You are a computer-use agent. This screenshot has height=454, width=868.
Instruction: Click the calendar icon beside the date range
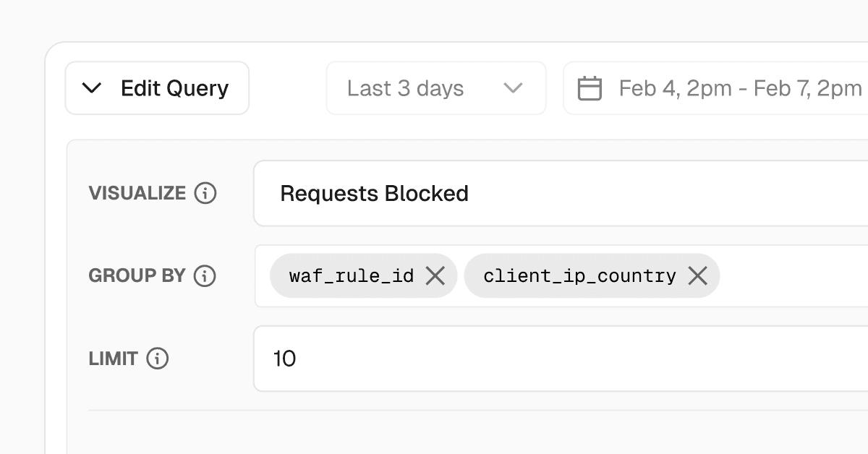click(590, 88)
